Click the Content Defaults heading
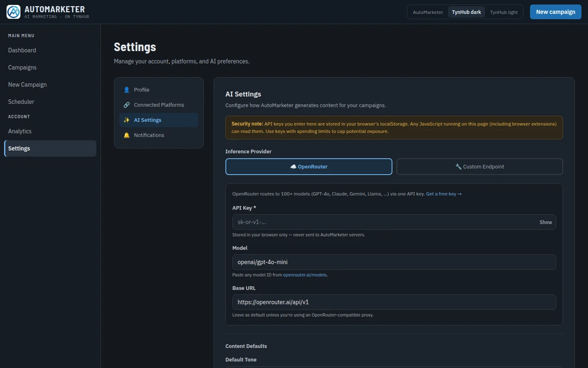The height and width of the screenshot is (368, 588). [x=246, y=346]
